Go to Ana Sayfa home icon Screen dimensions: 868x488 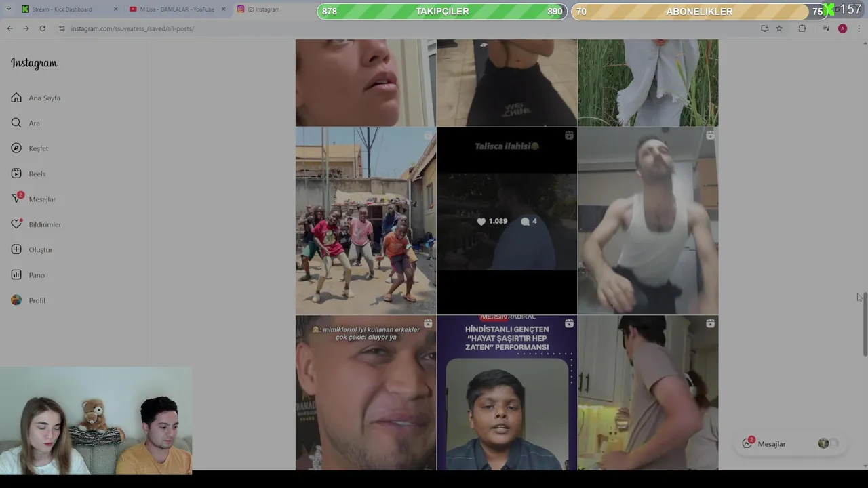(x=16, y=98)
